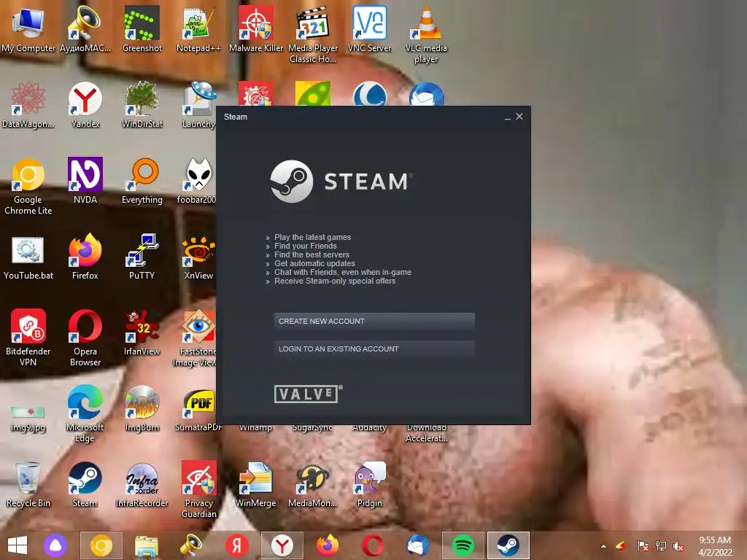Select img9.jpg file on desktop

pyautogui.click(x=28, y=418)
